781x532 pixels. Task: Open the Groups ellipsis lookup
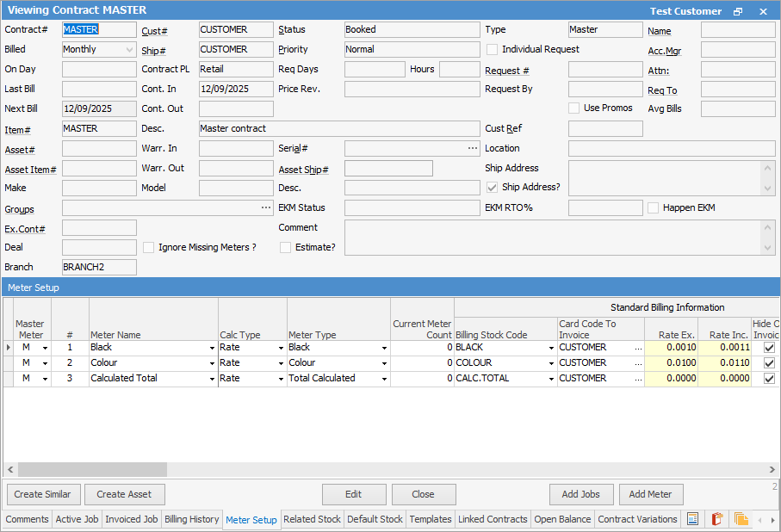(x=266, y=207)
